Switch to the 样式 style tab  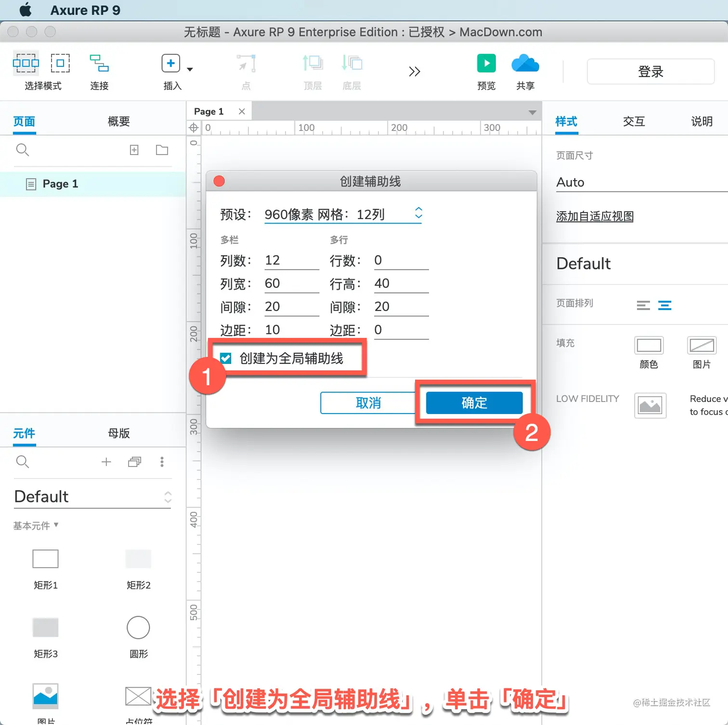[566, 121]
